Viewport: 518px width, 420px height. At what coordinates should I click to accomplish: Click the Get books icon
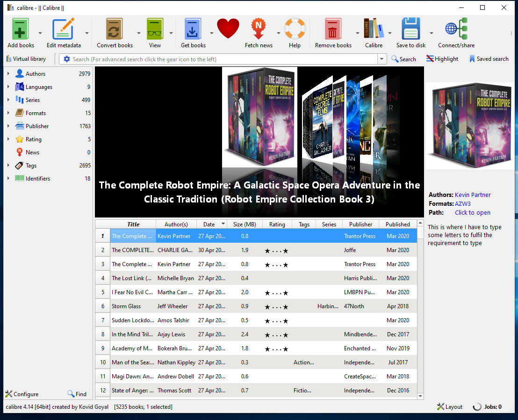pos(193,29)
